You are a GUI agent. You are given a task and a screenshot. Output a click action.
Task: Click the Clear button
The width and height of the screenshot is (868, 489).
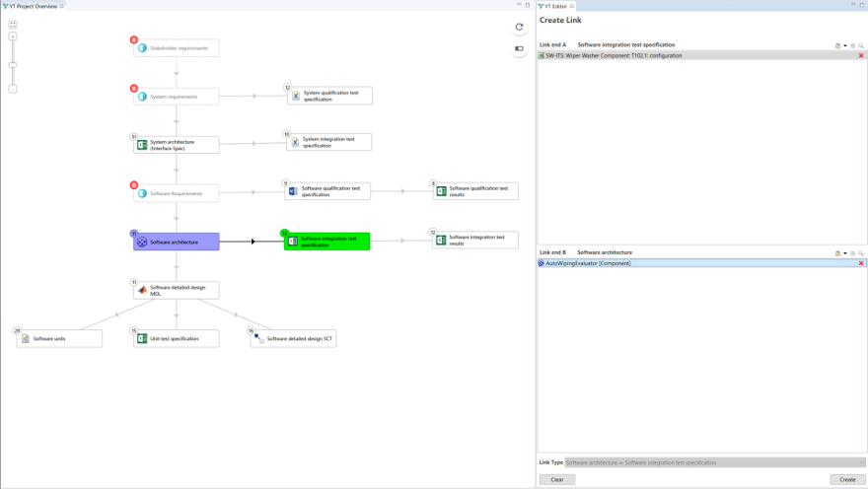pyautogui.click(x=557, y=479)
